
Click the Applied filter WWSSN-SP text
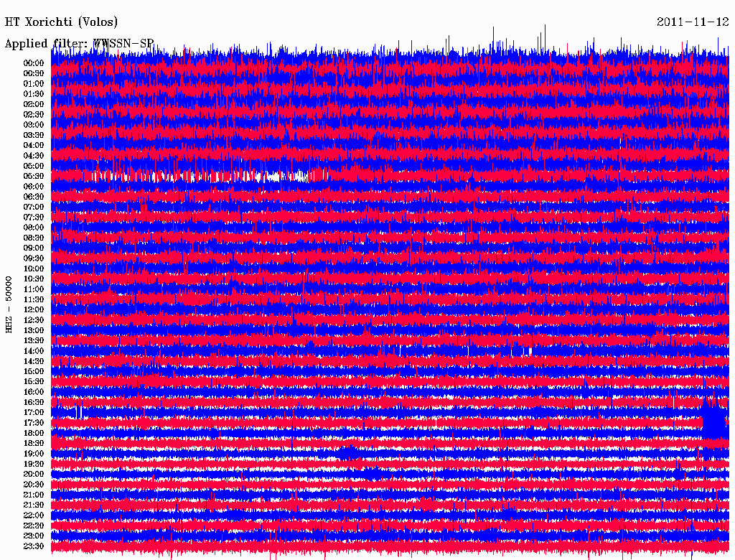click(79, 44)
